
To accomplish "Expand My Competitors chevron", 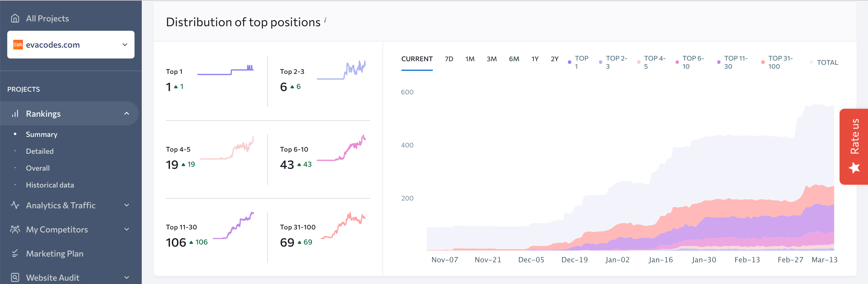I will [x=127, y=229].
